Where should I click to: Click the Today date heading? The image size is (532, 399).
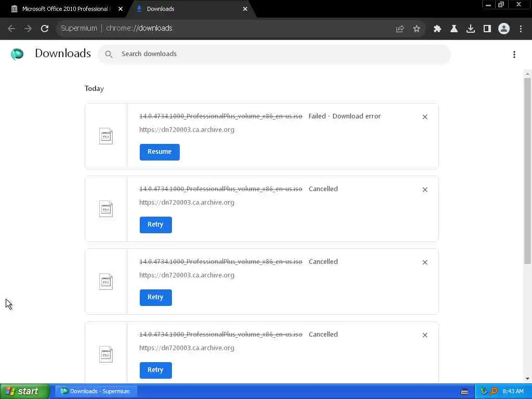pos(95,89)
